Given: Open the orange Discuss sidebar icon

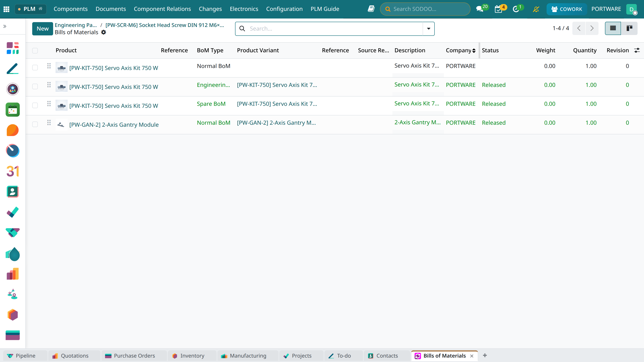Looking at the screenshot, I should tap(13, 130).
